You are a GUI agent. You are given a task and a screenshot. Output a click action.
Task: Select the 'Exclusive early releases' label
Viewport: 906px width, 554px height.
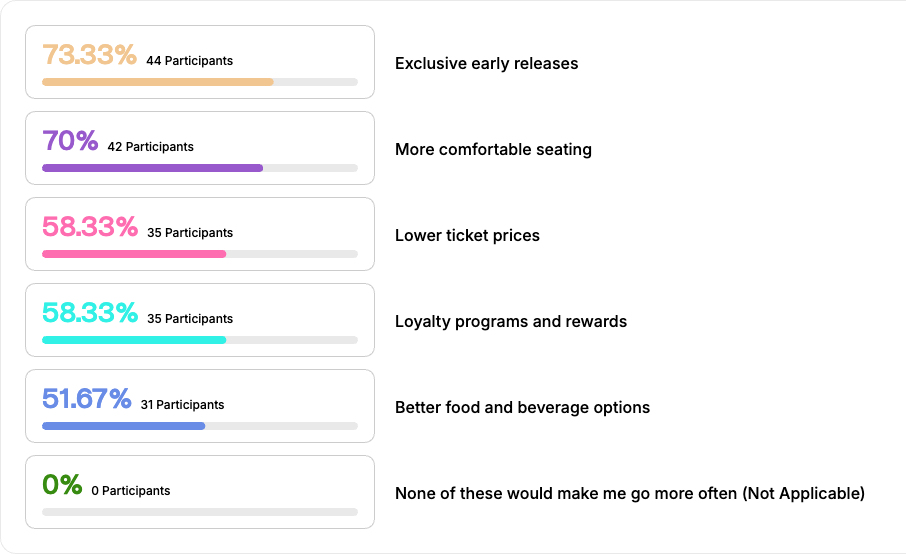coord(486,63)
